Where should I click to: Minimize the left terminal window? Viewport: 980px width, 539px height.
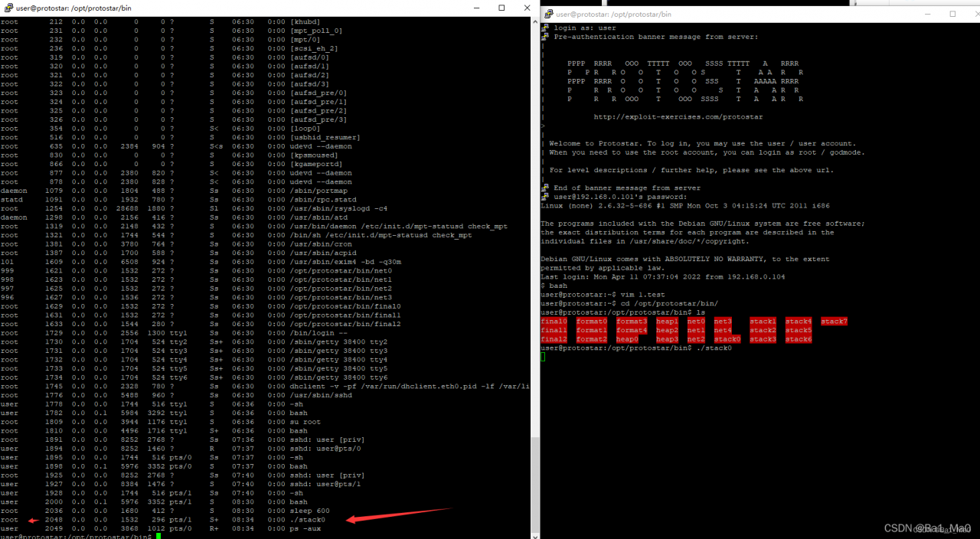point(477,8)
